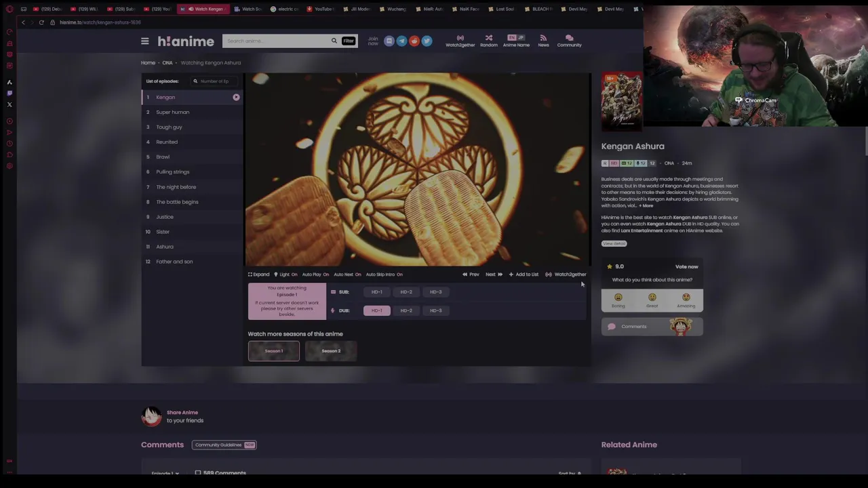The height and width of the screenshot is (488, 868).
Task: Select SUB server HD-1
Action: 376,292
